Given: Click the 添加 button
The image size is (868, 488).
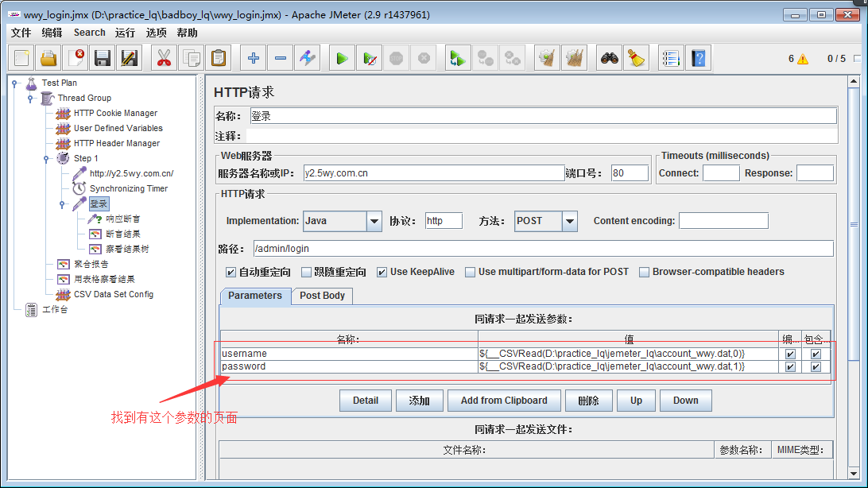Looking at the screenshot, I should (419, 401).
